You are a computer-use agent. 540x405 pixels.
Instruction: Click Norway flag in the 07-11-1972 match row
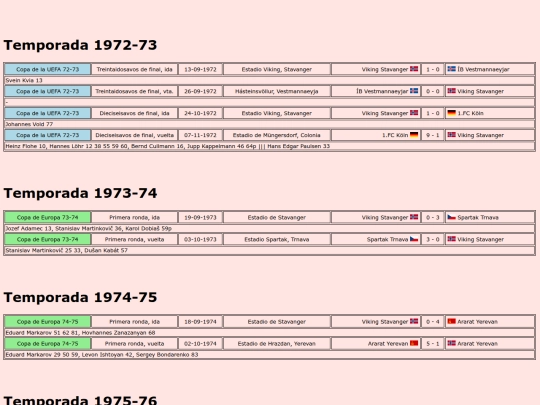point(451,135)
